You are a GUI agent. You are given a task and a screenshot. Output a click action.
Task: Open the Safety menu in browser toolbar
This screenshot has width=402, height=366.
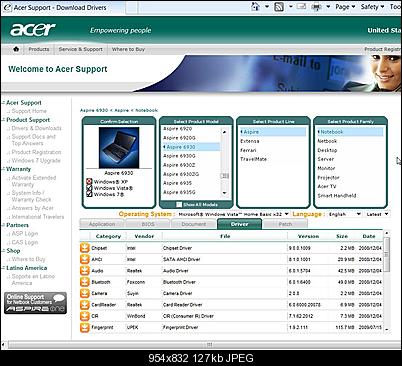[372, 7]
